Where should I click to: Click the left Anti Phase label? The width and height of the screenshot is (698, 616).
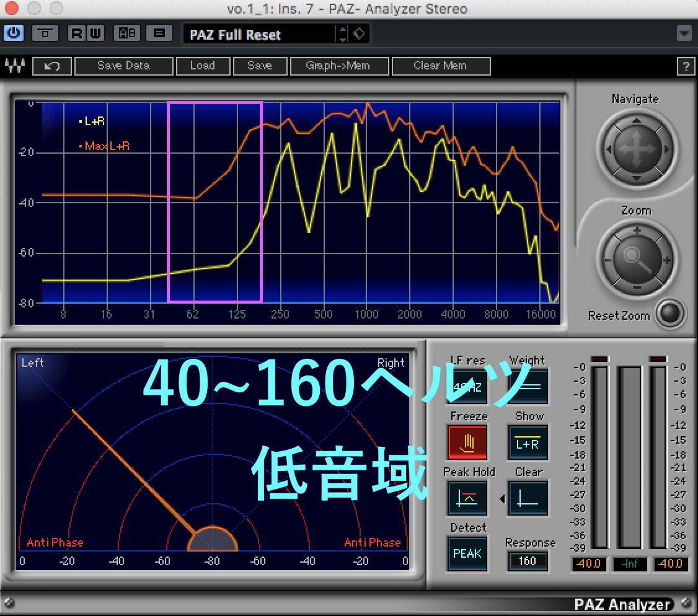coord(55,542)
